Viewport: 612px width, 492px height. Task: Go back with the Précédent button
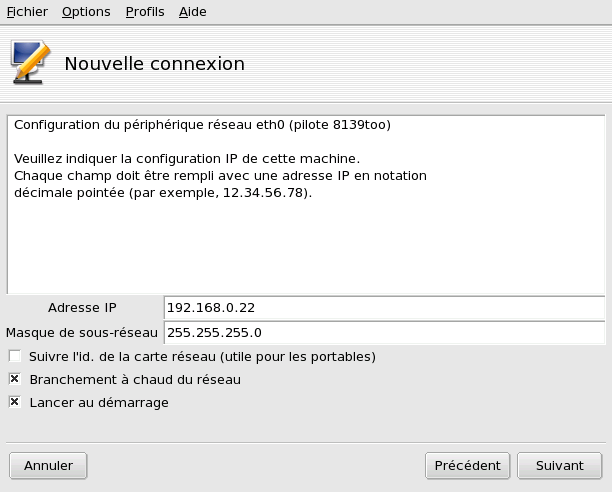(x=468, y=465)
